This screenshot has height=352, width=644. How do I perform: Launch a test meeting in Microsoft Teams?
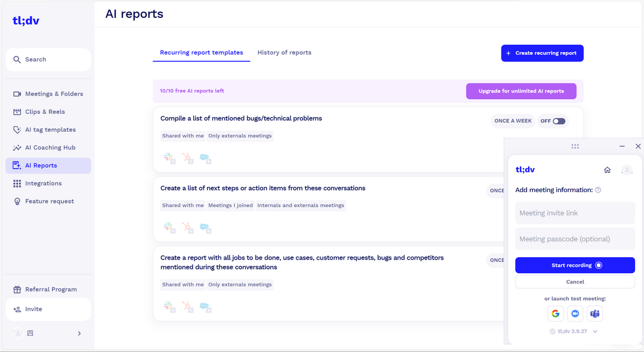tap(595, 313)
